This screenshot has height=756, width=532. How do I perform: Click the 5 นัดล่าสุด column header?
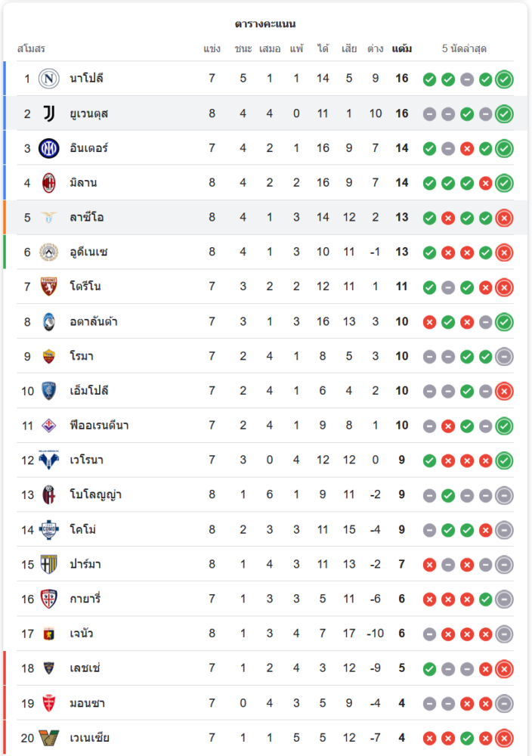(x=464, y=49)
